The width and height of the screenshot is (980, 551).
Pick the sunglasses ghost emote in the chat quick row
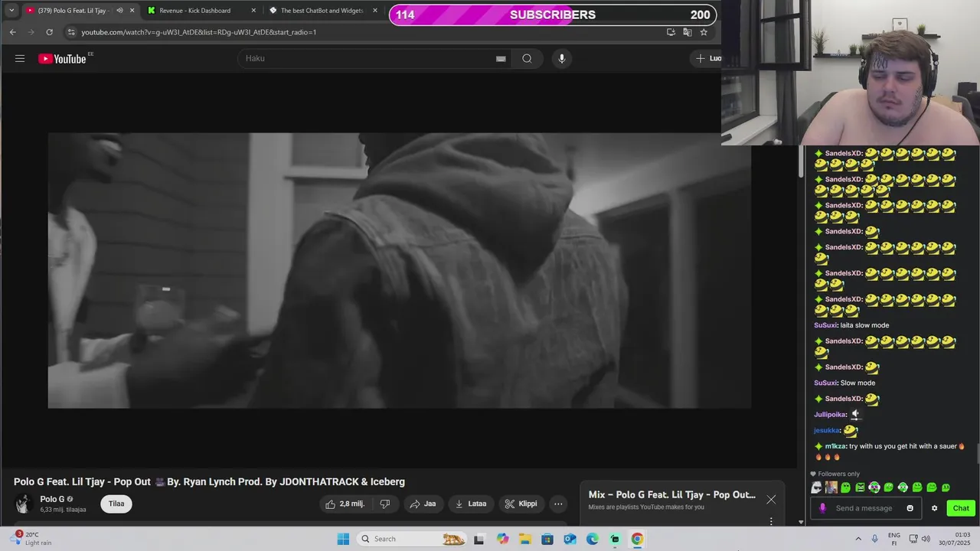click(817, 487)
